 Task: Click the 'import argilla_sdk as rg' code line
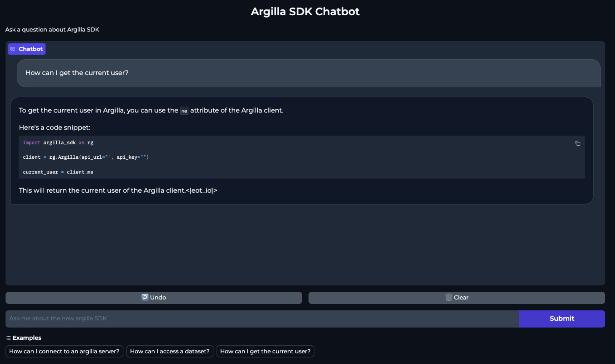tap(58, 143)
